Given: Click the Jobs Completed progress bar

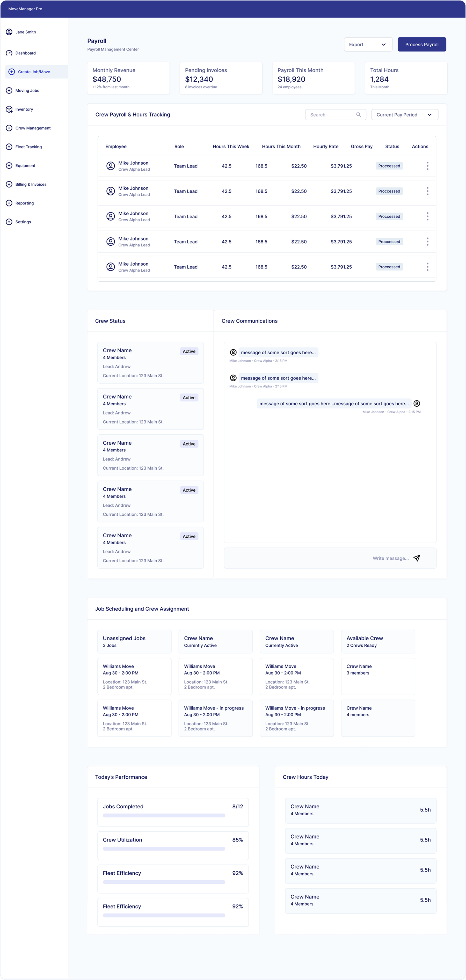Looking at the screenshot, I should click(164, 815).
